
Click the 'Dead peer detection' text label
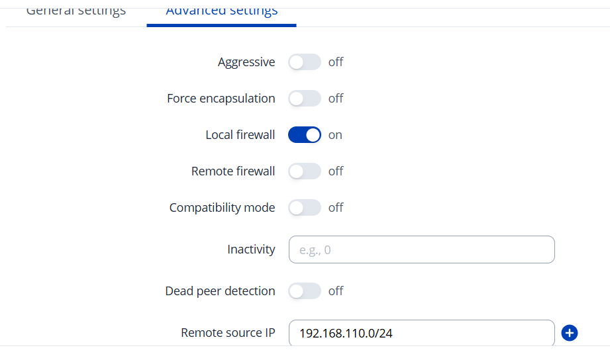tap(220, 291)
